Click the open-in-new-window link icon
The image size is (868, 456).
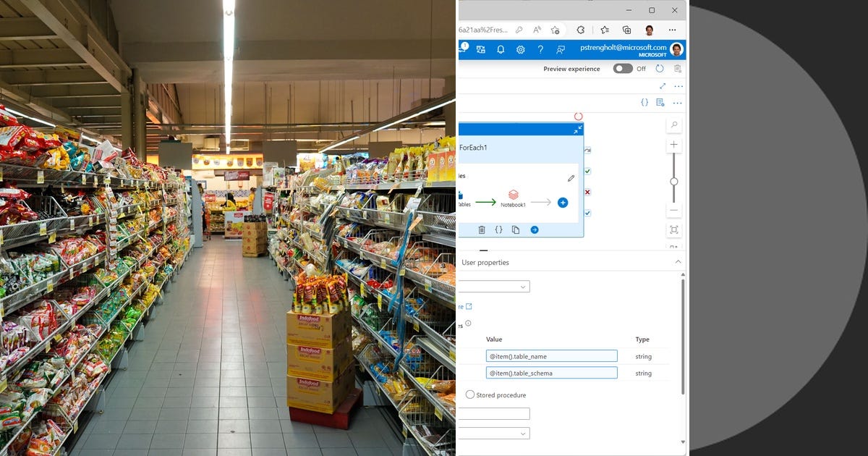(469, 307)
